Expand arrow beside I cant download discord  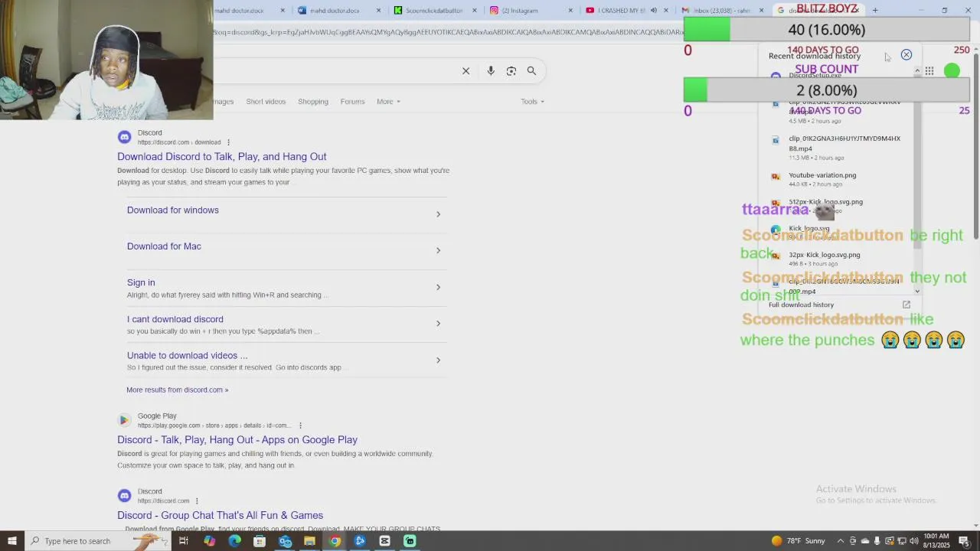(438, 323)
